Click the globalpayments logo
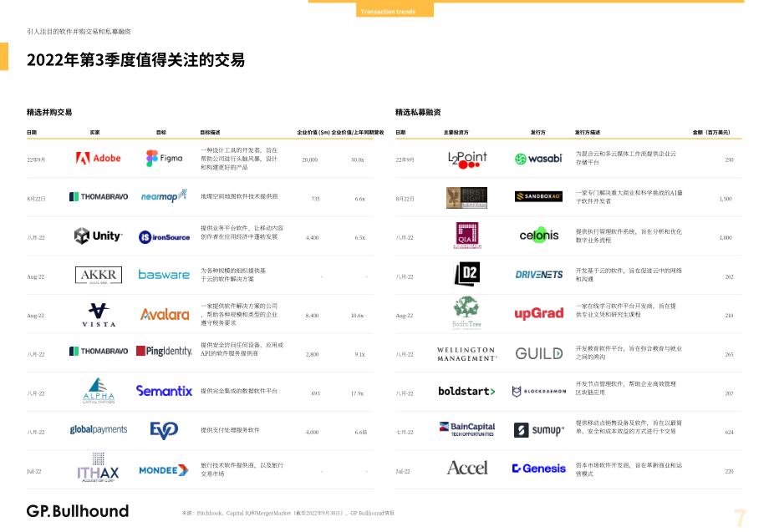The image size is (769, 532). coord(98,429)
